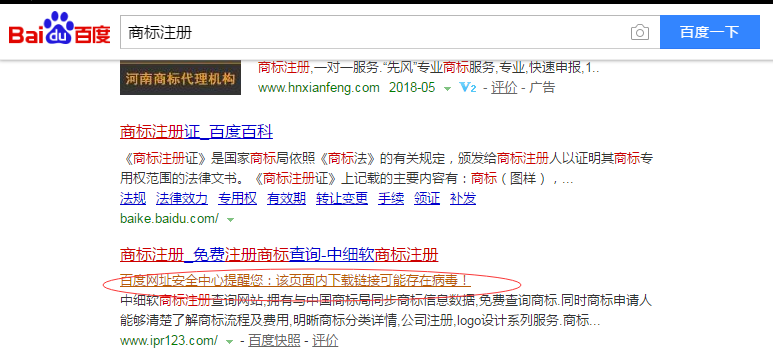Open 商标注册_免费注册商标查询-中细软商标注册 result title
Viewport: 773px width, 360px height.
(279, 255)
